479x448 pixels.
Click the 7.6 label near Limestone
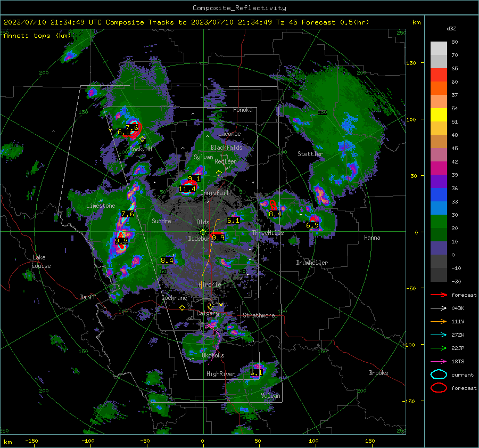pos(128,214)
